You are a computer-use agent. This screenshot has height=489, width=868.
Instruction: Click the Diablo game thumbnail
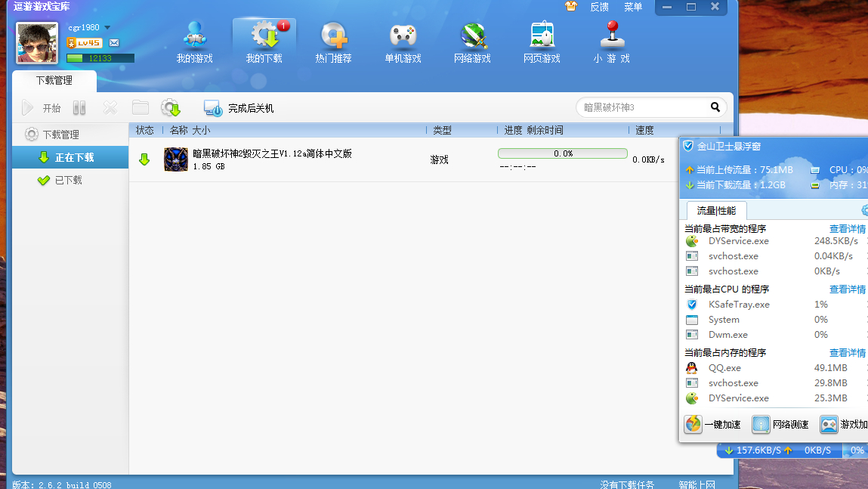point(176,159)
